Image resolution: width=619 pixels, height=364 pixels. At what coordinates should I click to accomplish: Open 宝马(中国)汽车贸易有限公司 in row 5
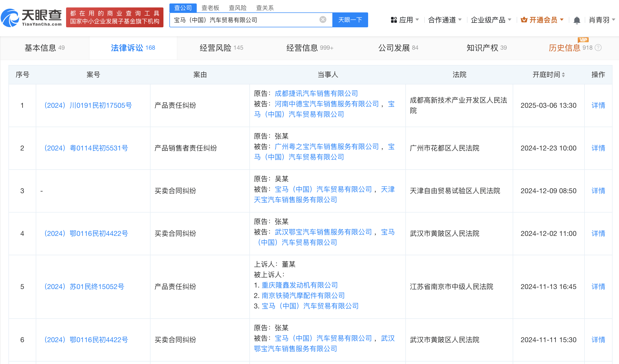[x=310, y=306]
